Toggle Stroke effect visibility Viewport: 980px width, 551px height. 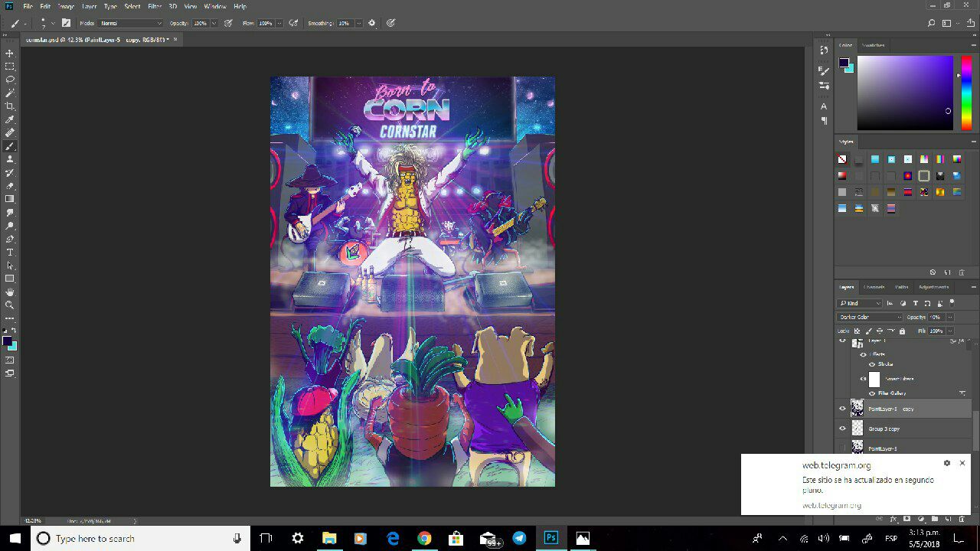tap(871, 364)
